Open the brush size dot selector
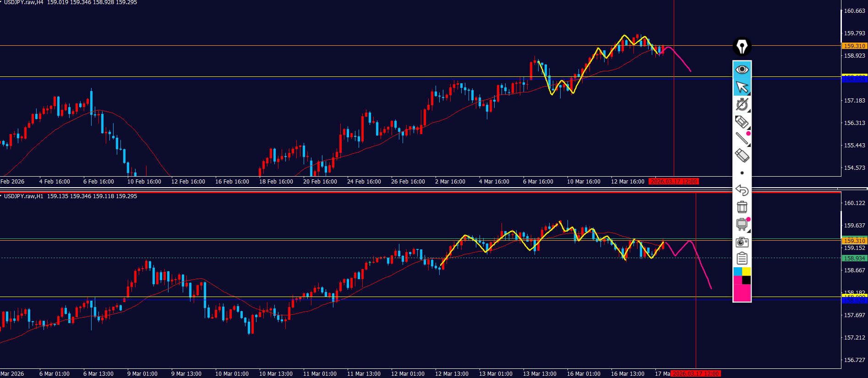 click(x=742, y=173)
